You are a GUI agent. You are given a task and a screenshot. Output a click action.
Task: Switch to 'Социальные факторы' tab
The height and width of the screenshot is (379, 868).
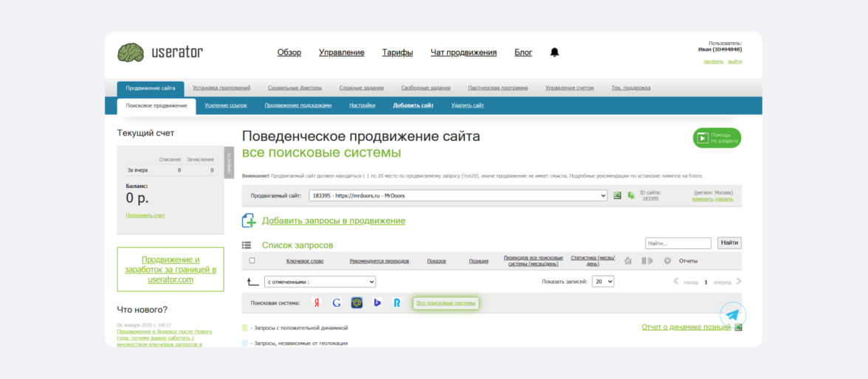point(289,88)
